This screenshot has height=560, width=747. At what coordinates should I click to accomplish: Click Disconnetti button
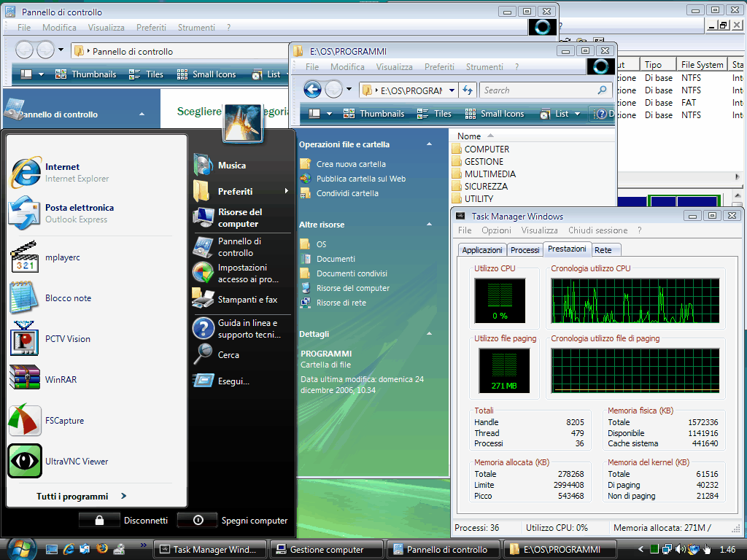coord(124,521)
